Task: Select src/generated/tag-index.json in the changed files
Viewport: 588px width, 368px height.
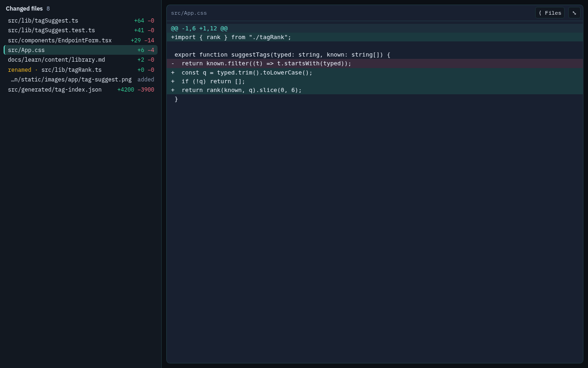Action: [81, 90]
